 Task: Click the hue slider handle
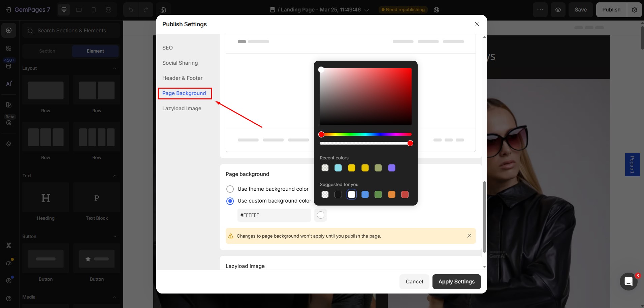pyautogui.click(x=321, y=134)
